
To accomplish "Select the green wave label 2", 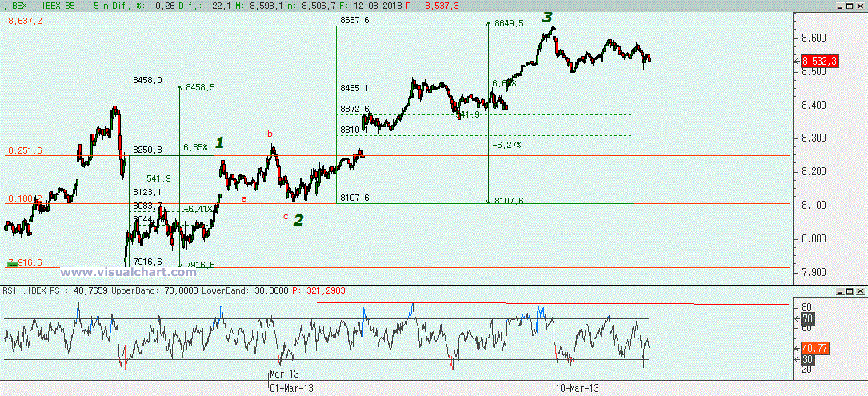I will (298, 221).
